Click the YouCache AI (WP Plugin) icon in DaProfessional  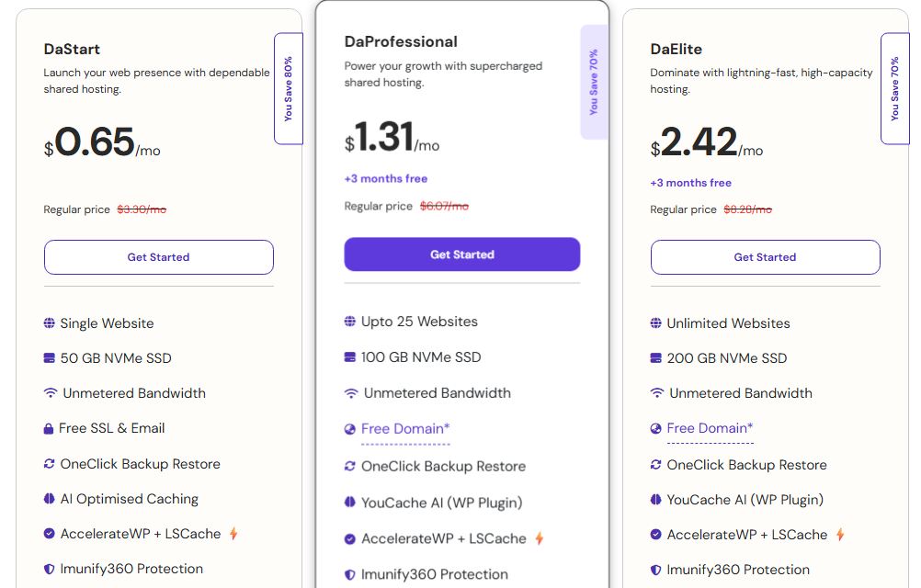point(352,502)
